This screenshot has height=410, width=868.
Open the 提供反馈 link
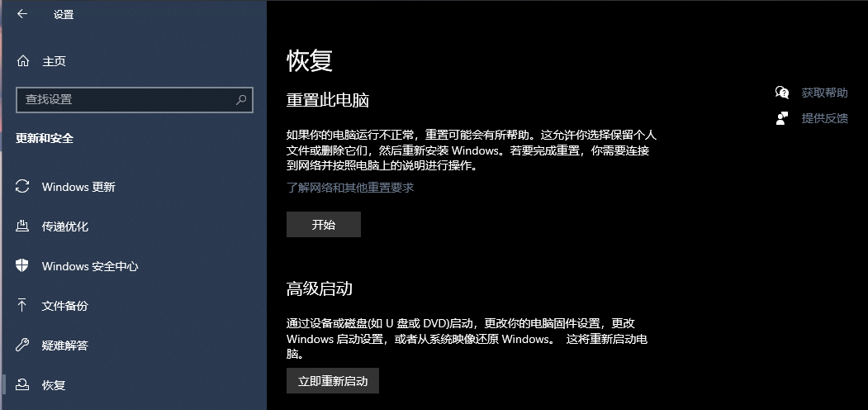click(824, 118)
